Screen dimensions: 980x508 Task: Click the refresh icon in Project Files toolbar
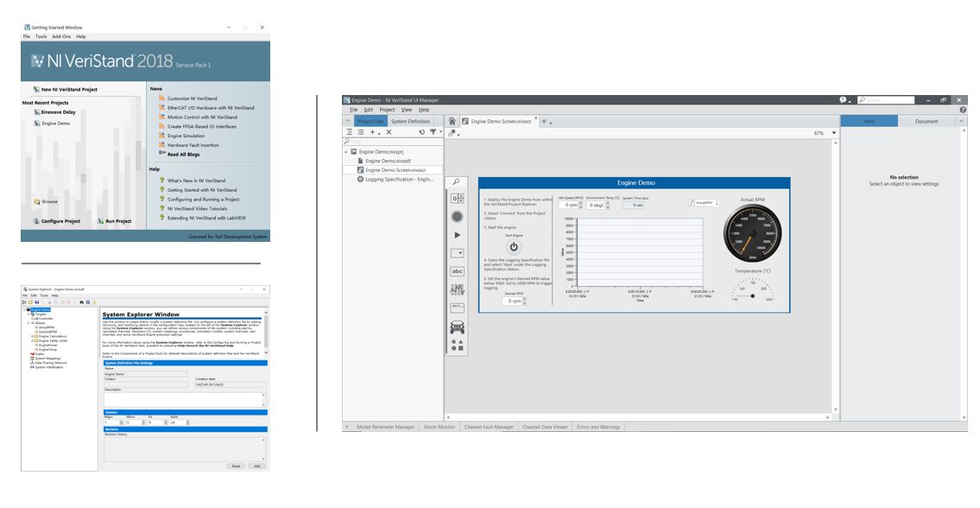tap(422, 132)
